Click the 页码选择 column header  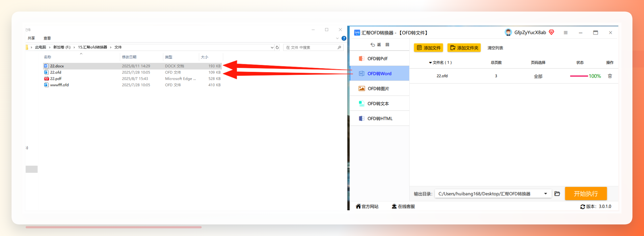(x=538, y=63)
